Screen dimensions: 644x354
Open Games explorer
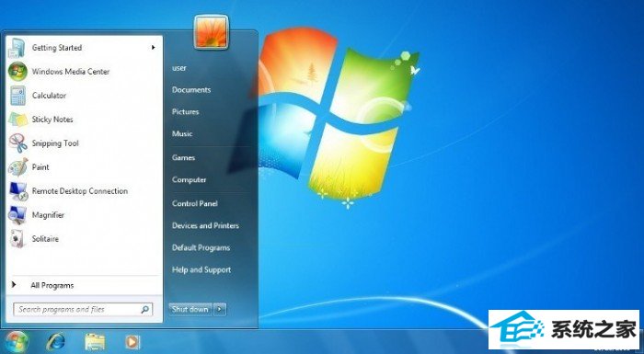point(184,158)
